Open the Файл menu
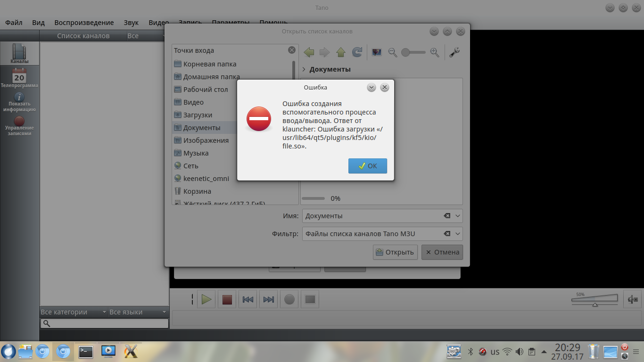The height and width of the screenshot is (362, 644). click(x=14, y=23)
